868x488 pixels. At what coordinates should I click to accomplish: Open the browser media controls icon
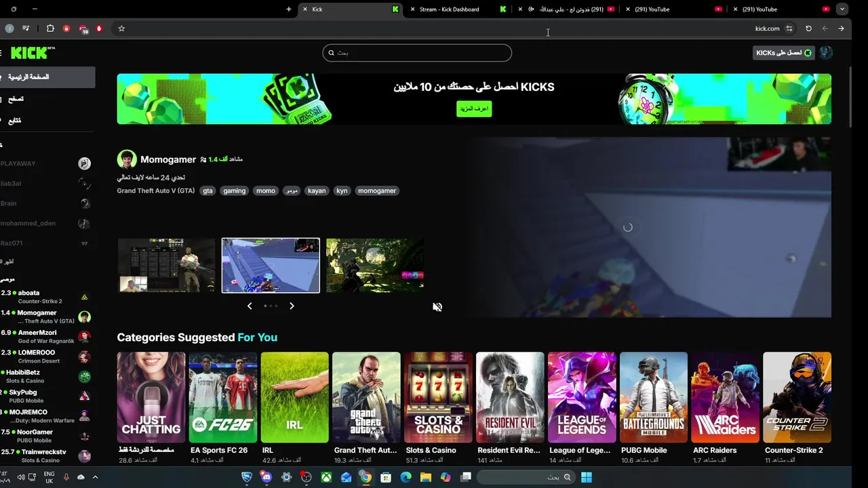(x=26, y=28)
